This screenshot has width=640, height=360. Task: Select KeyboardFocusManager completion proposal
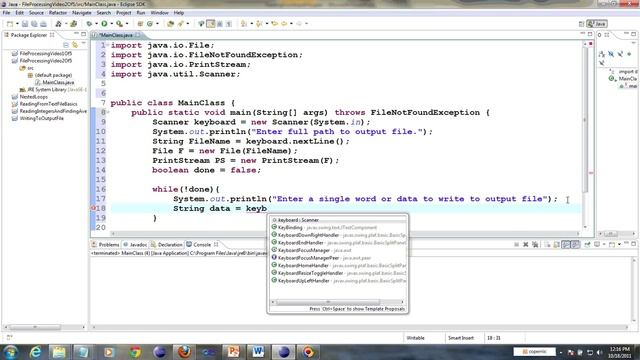(338, 250)
